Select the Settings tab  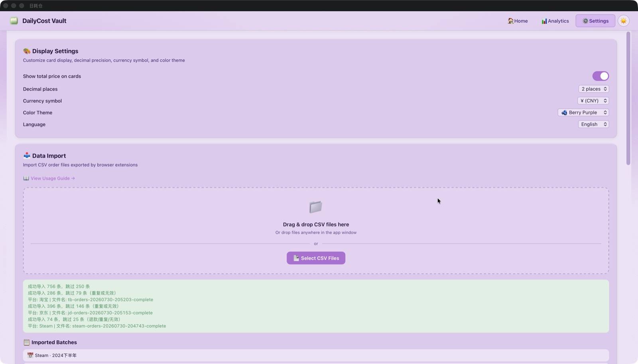coord(595,21)
